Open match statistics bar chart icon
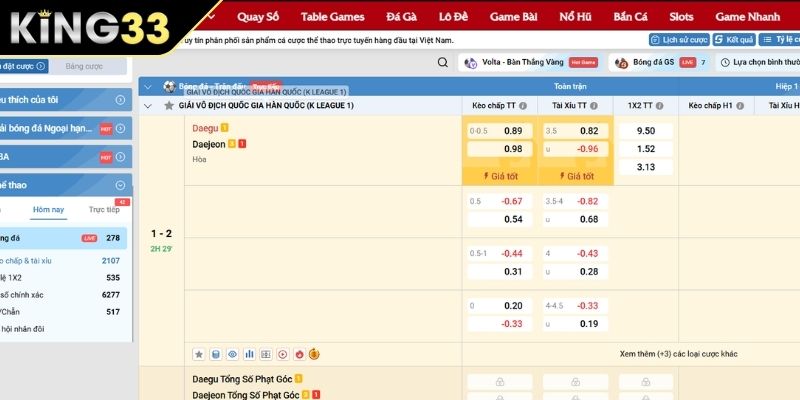Screen dimensions: 800x400 249,354
